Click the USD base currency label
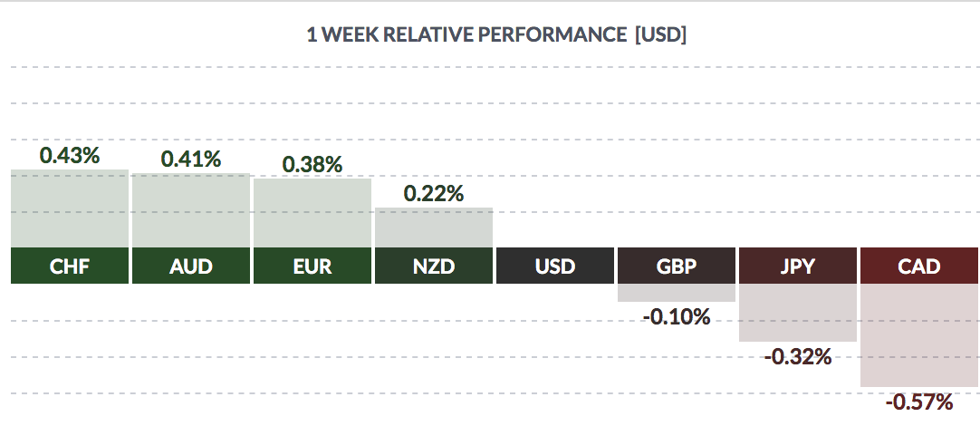The height and width of the screenshot is (426, 980). [x=555, y=266]
